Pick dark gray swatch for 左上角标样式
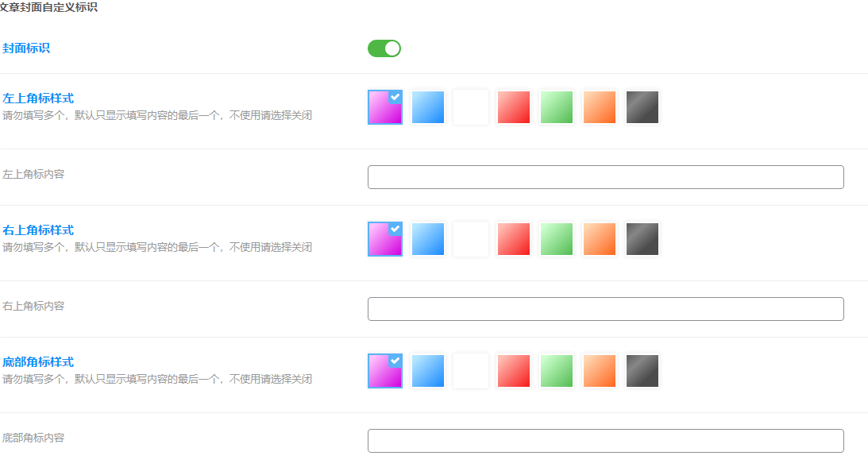Image resolution: width=868 pixels, height=475 pixels. pos(642,107)
